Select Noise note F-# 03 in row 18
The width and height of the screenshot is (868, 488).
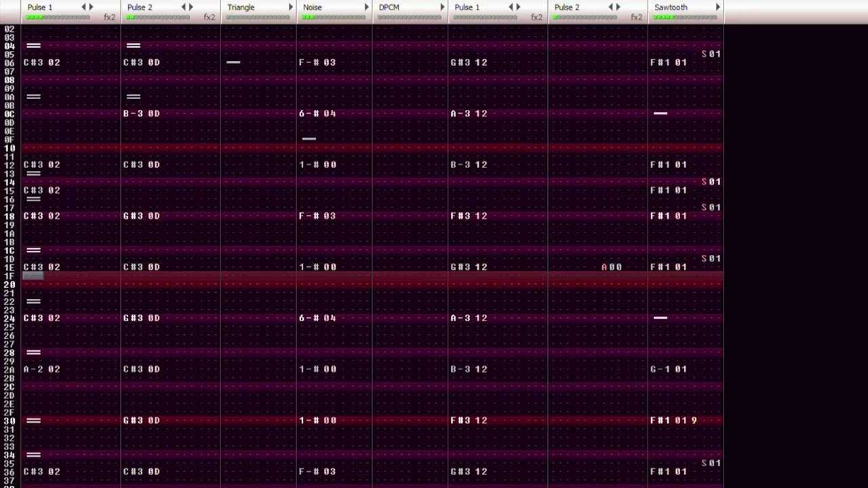click(317, 216)
